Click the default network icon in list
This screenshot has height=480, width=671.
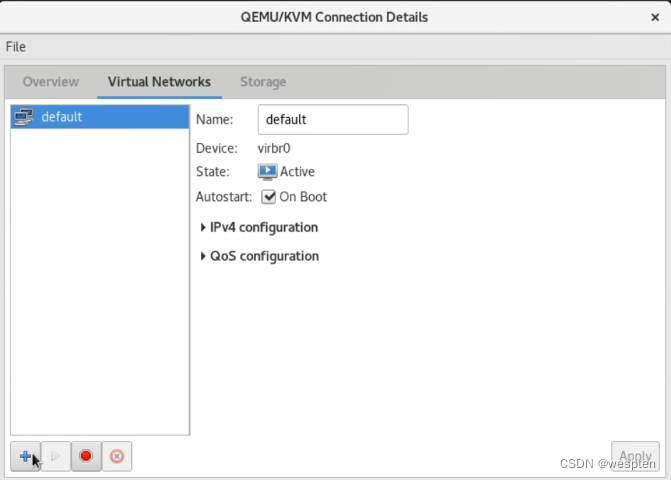pyautogui.click(x=24, y=117)
